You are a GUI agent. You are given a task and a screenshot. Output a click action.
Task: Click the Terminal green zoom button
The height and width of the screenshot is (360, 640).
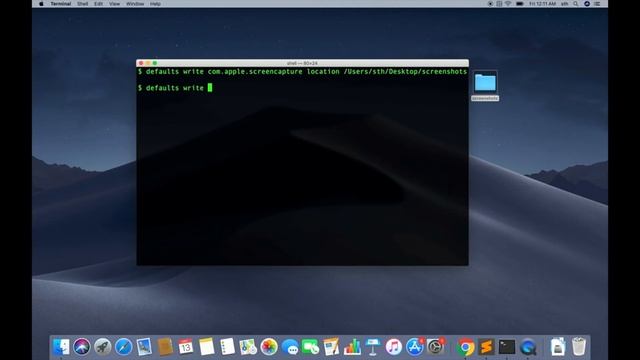coord(155,63)
